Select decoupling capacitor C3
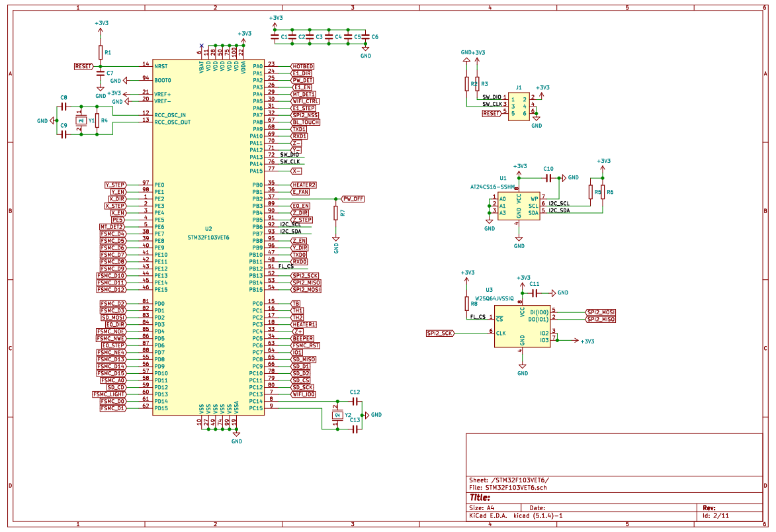776x532 pixels. coord(310,37)
